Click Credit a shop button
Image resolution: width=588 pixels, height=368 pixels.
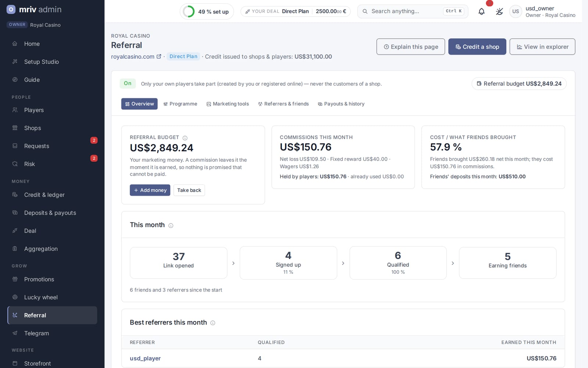477,47
